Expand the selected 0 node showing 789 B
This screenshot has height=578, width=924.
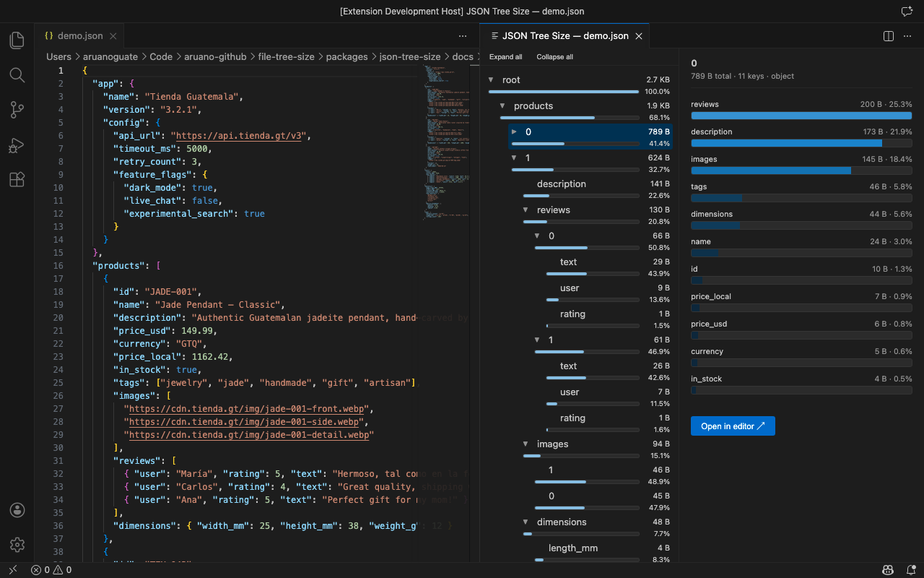(514, 132)
